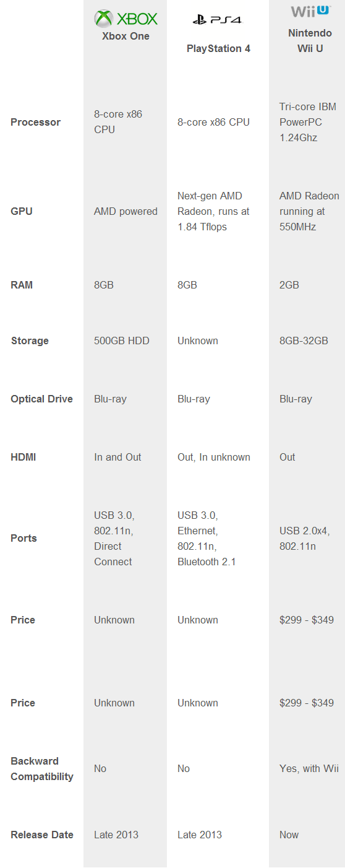Image resolution: width=345 pixels, height=868 pixels.
Task: Click the GPU row label
Action: click(22, 211)
